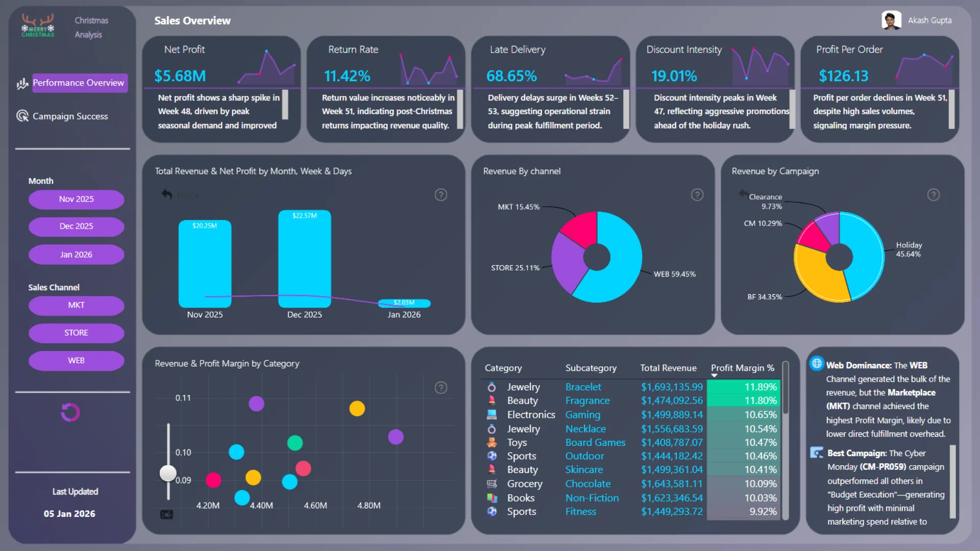Viewport: 980px width, 551px height.
Task: Click help icon on Total Revenue chart
Action: [441, 195]
